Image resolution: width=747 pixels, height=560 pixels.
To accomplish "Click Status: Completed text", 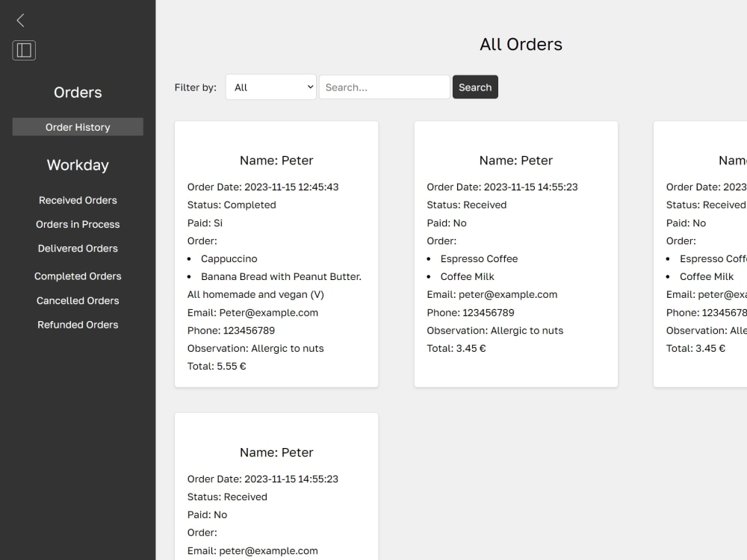I will click(x=232, y=205).
